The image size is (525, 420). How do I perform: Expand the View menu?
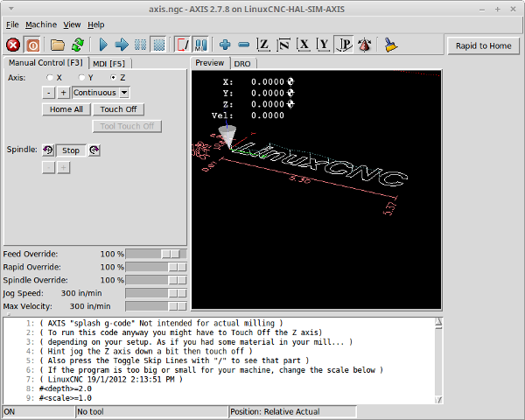[72, 24]
